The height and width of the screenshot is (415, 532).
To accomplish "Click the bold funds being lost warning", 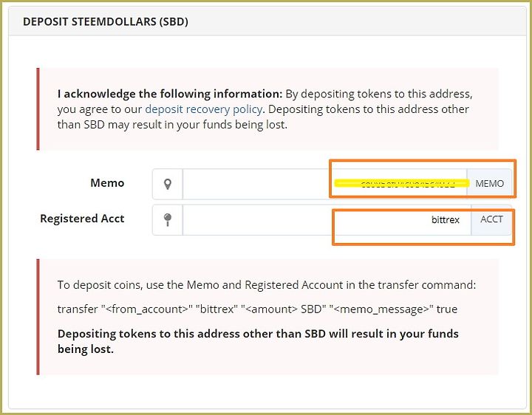I will (x=258, y=341).
